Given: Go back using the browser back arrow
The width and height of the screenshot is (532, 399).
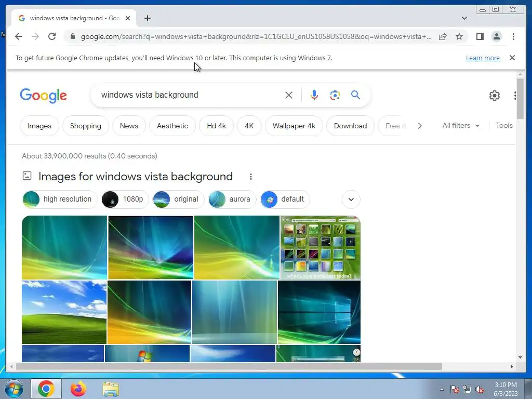Looking at the screenshot, I should point(19,36).
